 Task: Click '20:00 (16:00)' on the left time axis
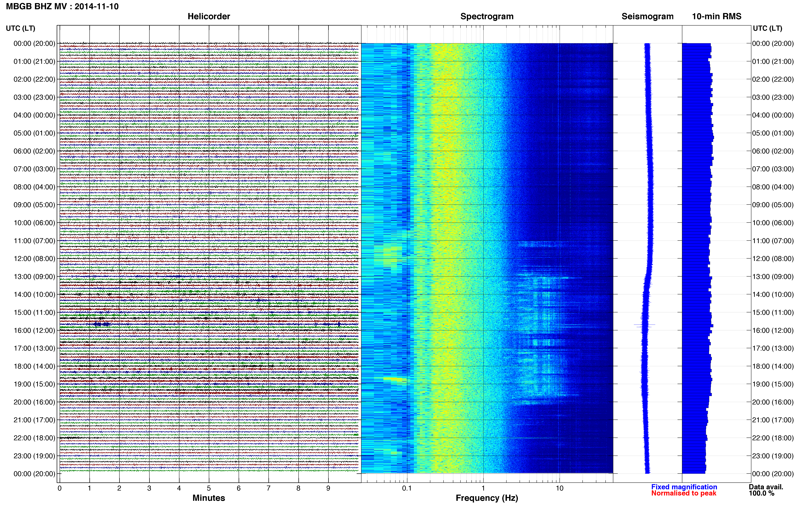click(x=34, y=402)
